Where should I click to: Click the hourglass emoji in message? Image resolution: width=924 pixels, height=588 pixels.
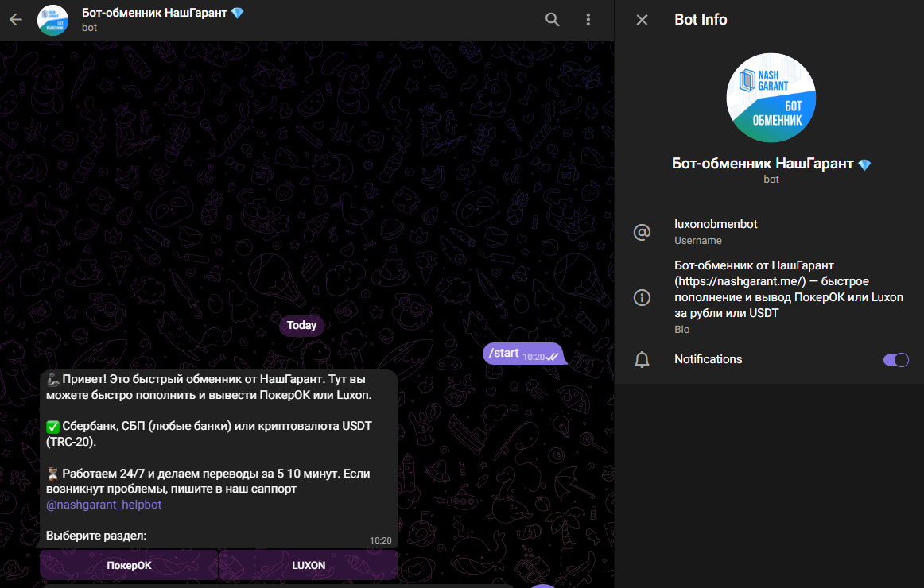pyautogui.click(x=53, y=474)
